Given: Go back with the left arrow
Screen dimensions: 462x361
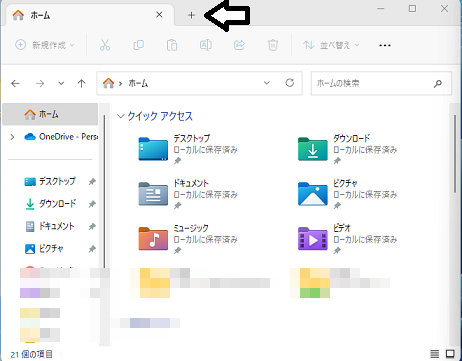Looking at the screenshot, I should point(16,83).
